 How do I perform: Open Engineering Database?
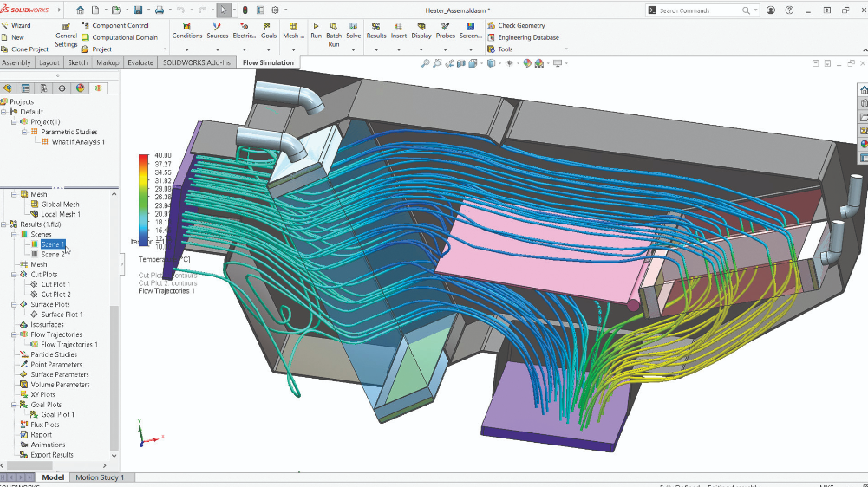coord(523,37)
